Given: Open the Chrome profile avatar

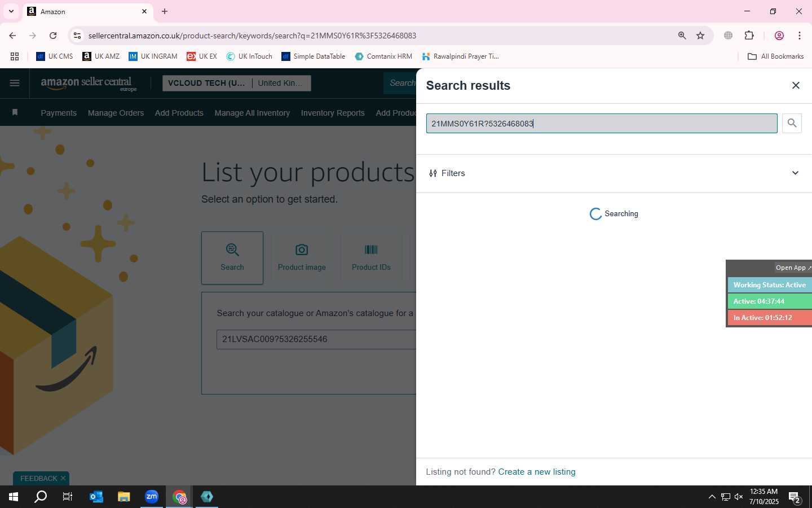Looking at the screenshot, I should pos(779,36).
